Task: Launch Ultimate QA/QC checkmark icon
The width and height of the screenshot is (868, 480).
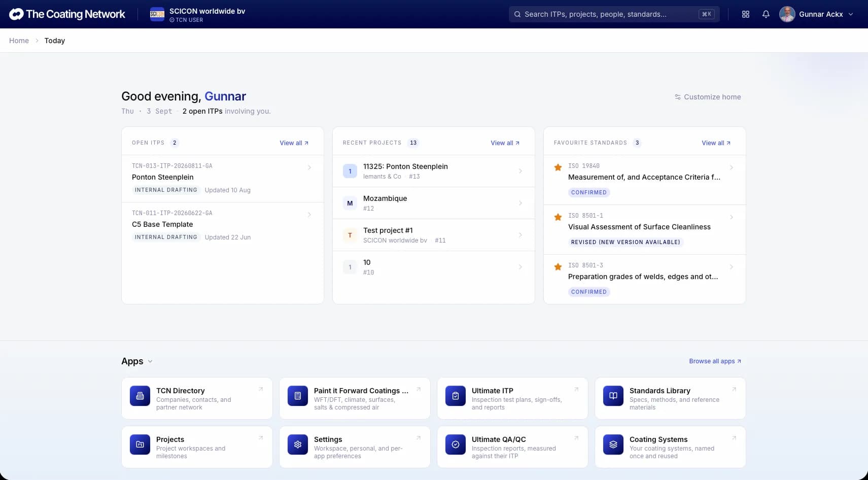Action: pos(456,444)
